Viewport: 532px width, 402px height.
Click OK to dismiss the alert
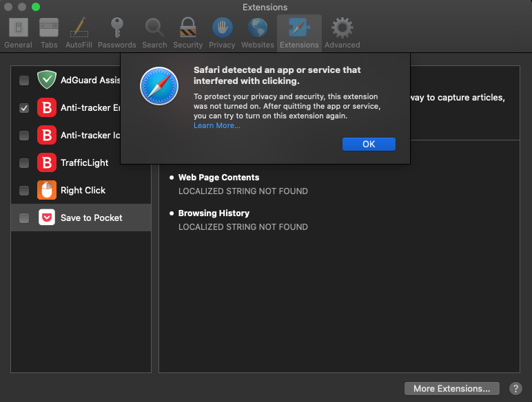[369, 144]
